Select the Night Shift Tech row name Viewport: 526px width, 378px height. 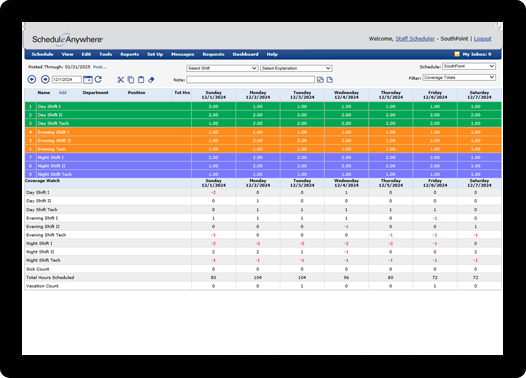[55, 174]
